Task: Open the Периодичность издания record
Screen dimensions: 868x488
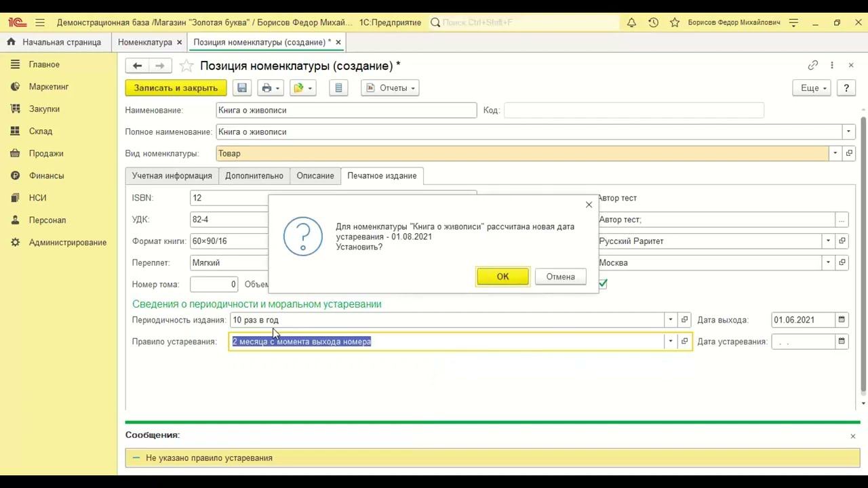Action: [684, 320]
